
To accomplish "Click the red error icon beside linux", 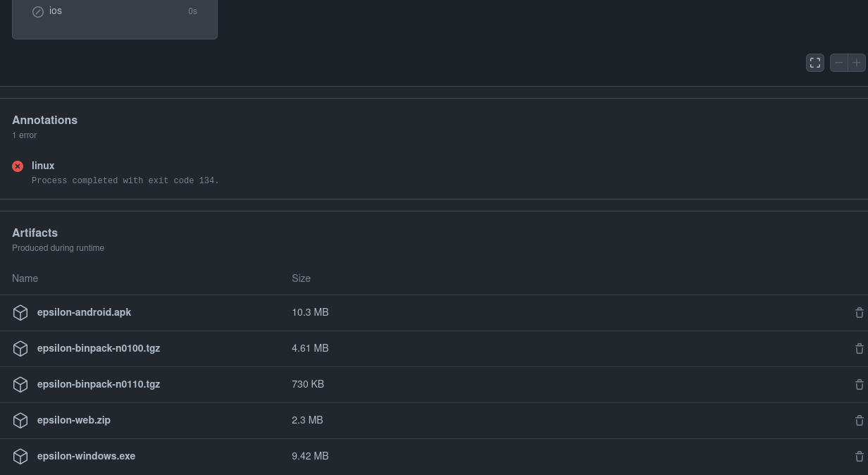I will [x=18, y=166].
